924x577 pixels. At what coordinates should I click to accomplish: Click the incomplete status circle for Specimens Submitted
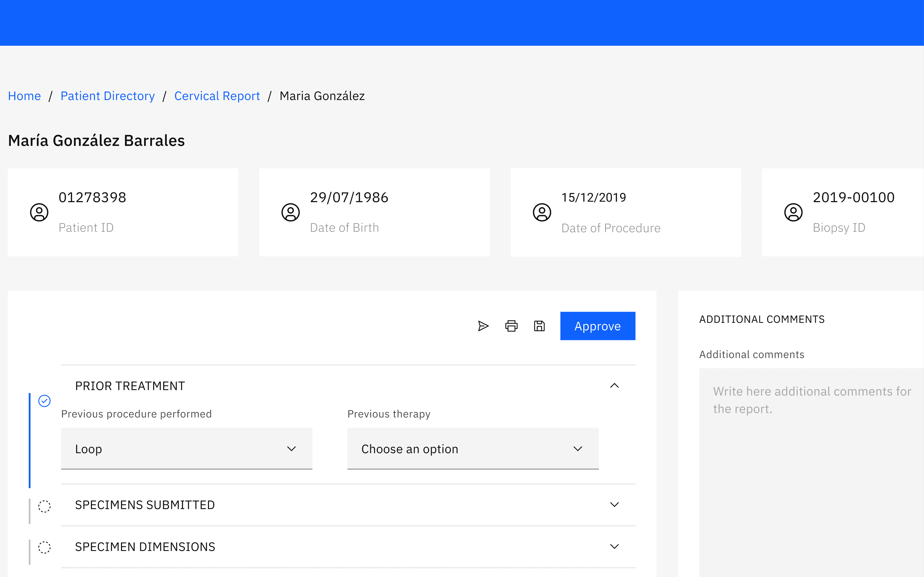click(x=44, y=506)
